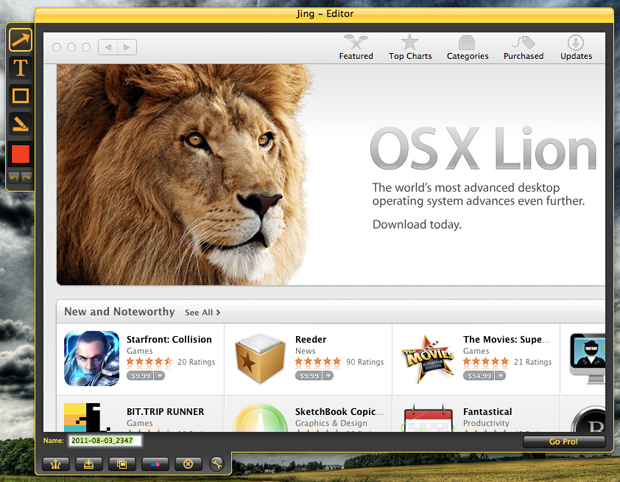The image size is (620, 482).
Task: Click the '20 Ratings' text
Action: coord(196,362)
